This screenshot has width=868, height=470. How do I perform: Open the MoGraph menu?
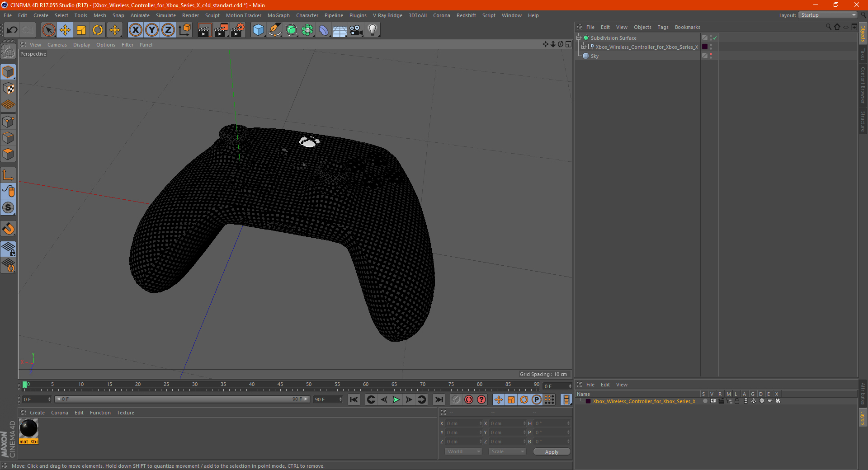coord(278,15)
